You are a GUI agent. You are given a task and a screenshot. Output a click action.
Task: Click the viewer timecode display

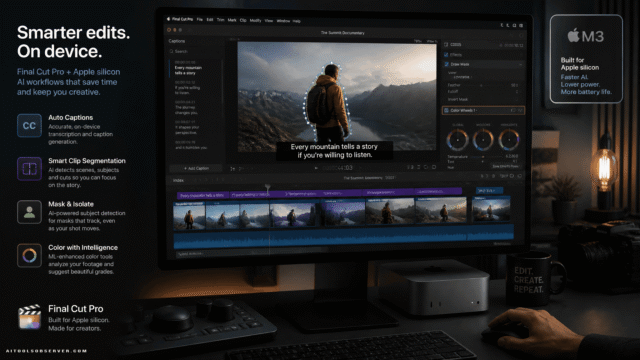338,168
